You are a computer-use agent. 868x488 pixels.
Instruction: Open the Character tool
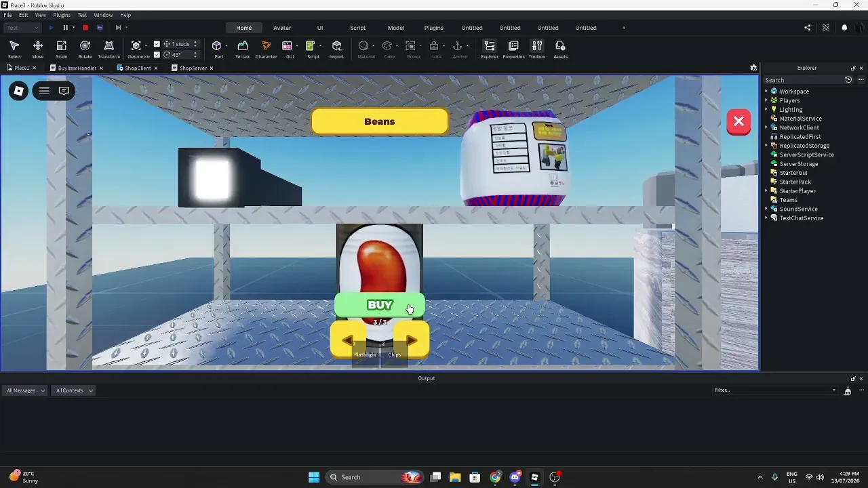[266, 49]
